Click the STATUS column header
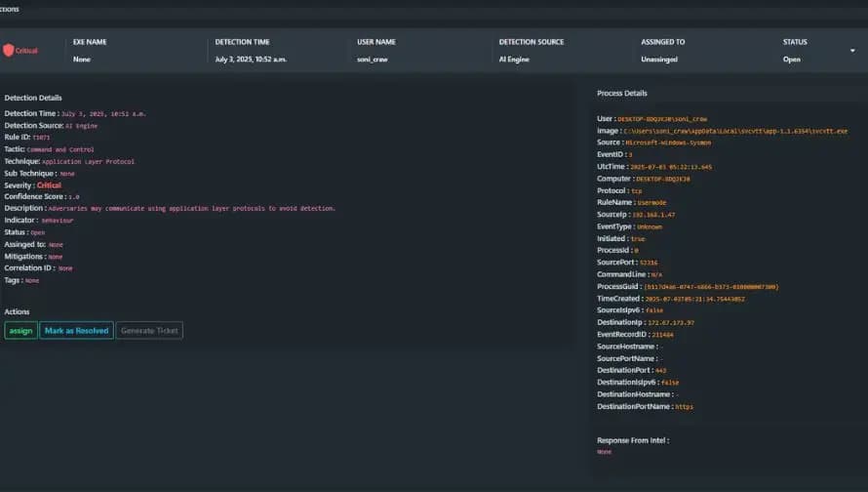Viewport: 868px width, 492px height. (x=795, y=42)
